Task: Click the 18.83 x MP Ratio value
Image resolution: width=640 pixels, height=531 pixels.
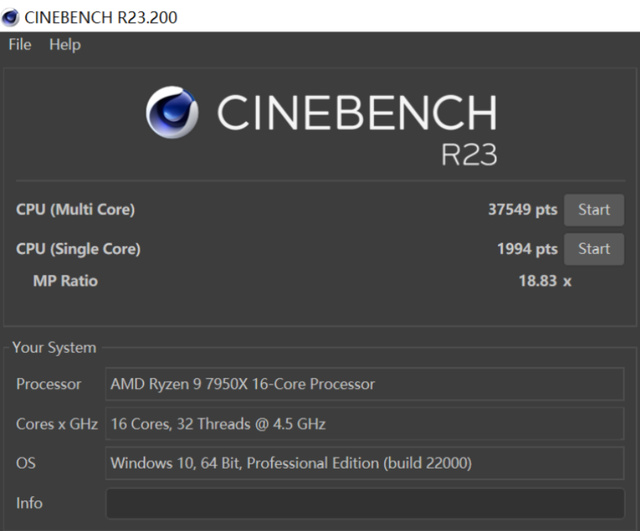Action: point(544,281)
